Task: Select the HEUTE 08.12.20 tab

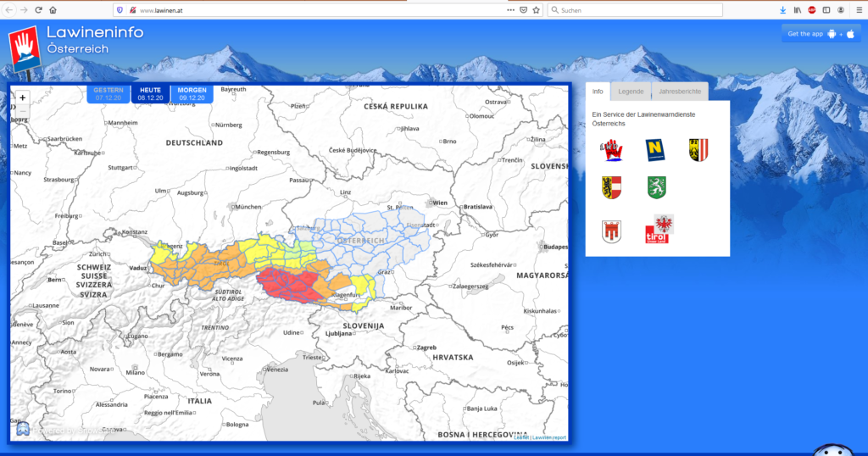Action: [x=151, y=94]
